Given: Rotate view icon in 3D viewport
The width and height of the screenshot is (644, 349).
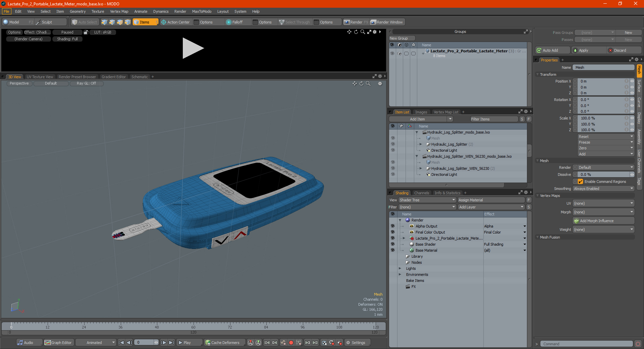Looking at the screenshot, I should coord(362,84).
